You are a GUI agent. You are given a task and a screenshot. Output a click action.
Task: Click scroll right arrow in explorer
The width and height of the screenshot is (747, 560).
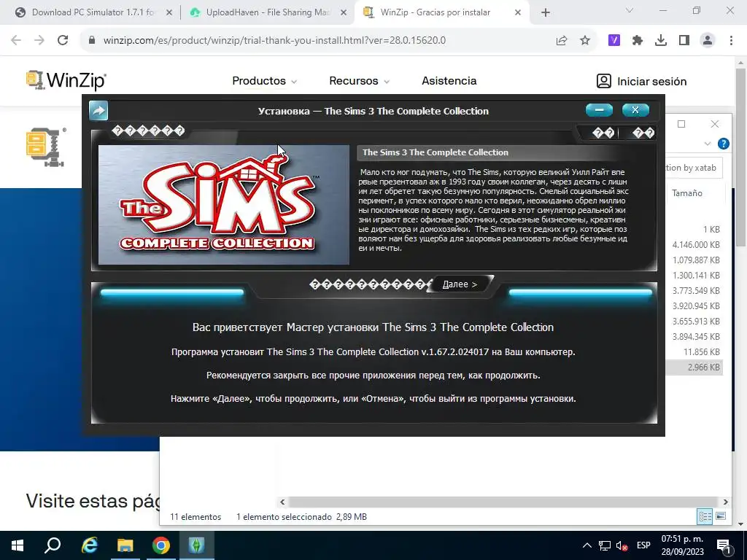(x=726, y=502)
